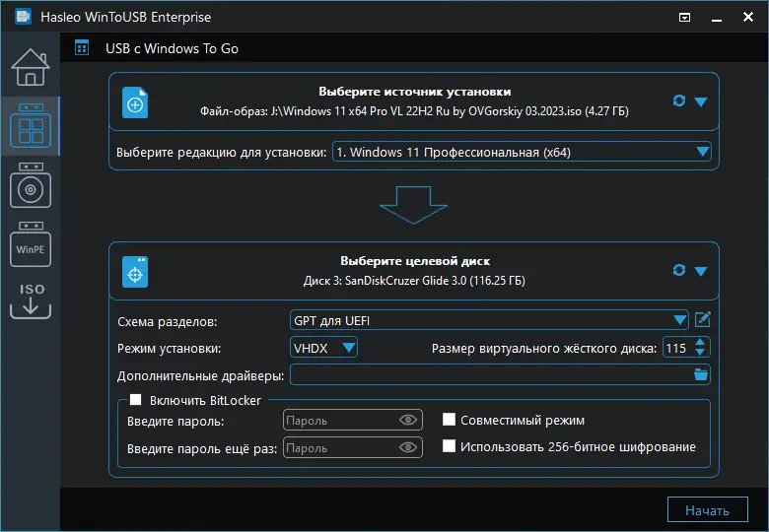This screenshot has width=769, height=532.
Task: Click the Windows To Go header icon
Action: coord(82,48)
